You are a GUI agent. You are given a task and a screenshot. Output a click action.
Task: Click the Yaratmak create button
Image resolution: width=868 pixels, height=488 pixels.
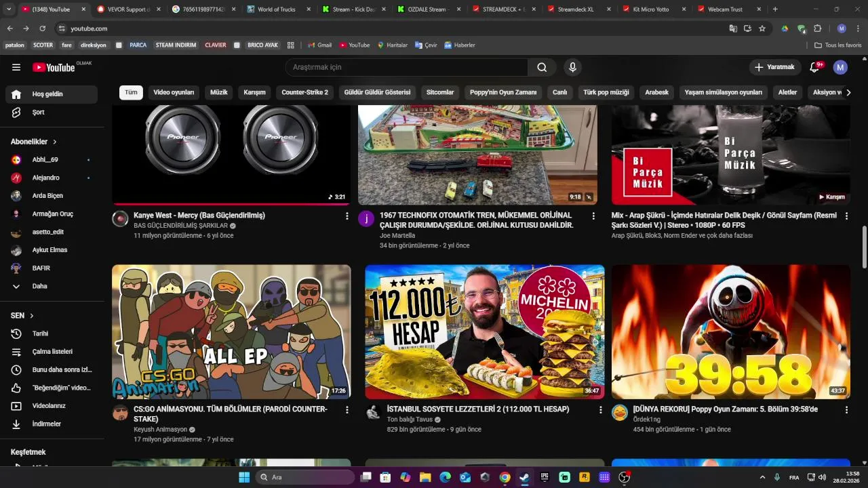pyautogui.click(x=774, y=67)
